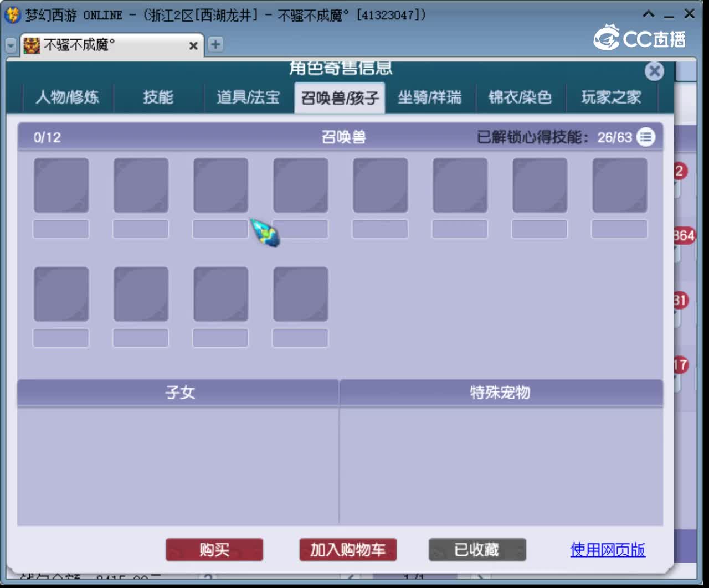Close the 角色寄售信息 dialog
Screen dimensions: 709x588
click(654, 71)
